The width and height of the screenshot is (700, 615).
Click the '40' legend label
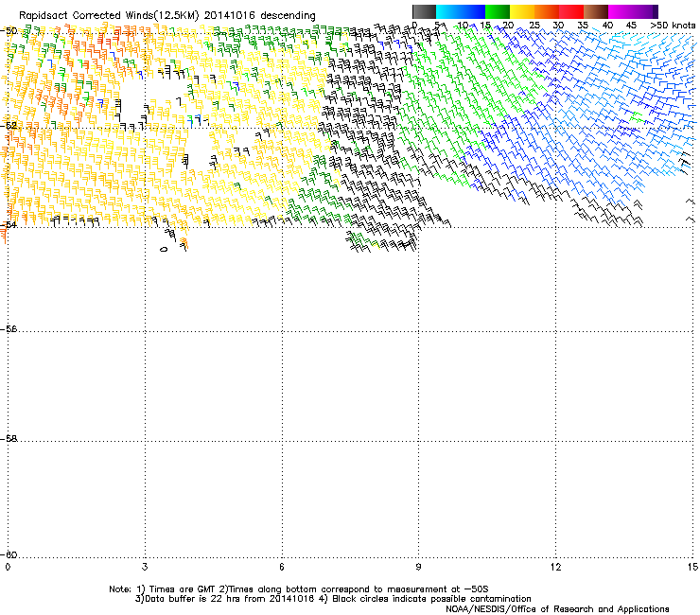607,26
